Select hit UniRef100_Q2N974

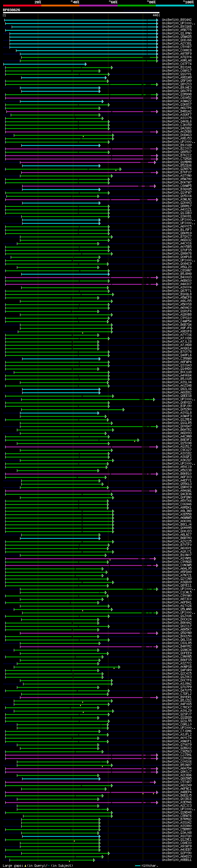pos(177,169)
